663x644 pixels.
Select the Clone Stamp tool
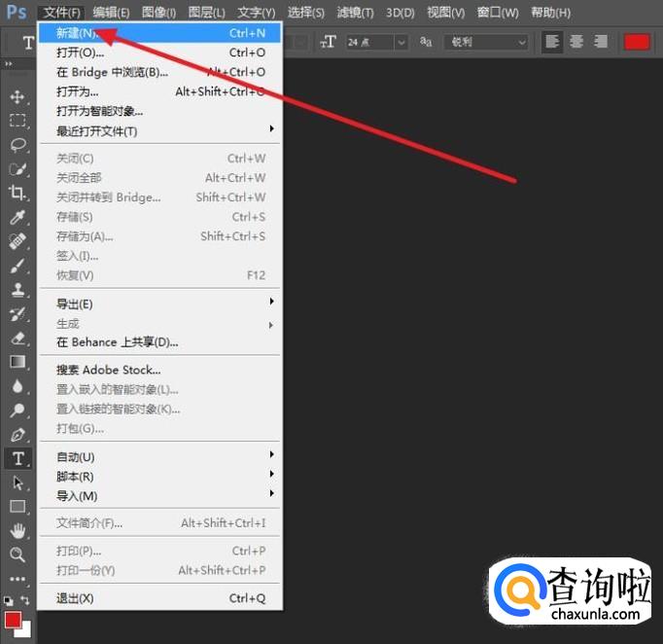tap(17, 289)
